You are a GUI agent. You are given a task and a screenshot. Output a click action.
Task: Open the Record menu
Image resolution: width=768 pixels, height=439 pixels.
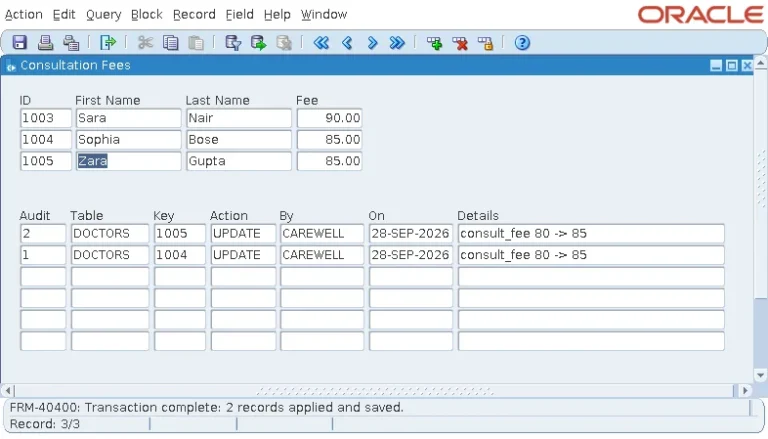(x=194, y=15)
